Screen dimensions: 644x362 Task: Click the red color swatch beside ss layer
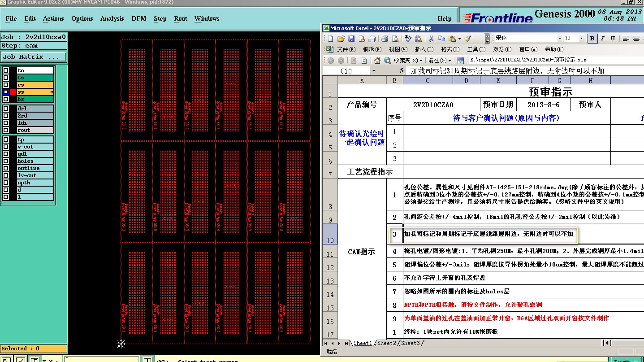(13, 92)
